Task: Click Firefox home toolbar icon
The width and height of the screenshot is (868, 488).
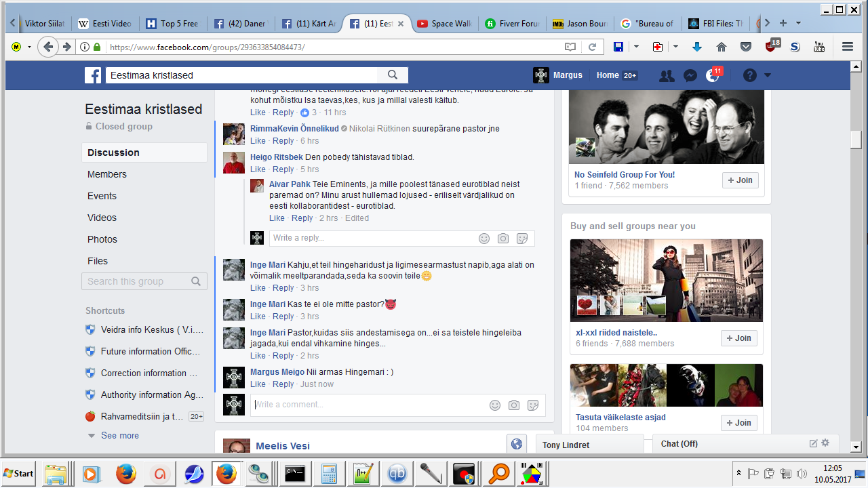Action: [722, 47]
